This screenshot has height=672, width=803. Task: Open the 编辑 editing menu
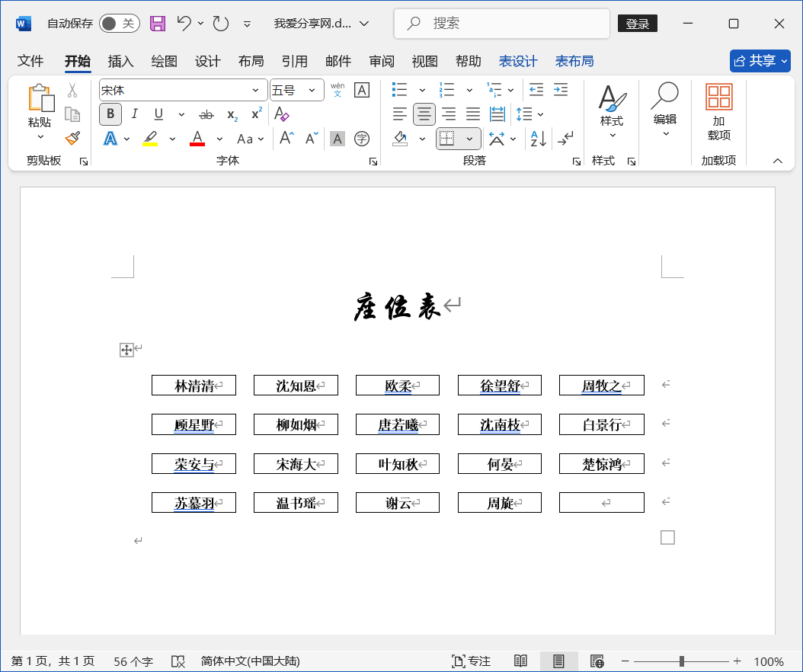tap(665, 110)
